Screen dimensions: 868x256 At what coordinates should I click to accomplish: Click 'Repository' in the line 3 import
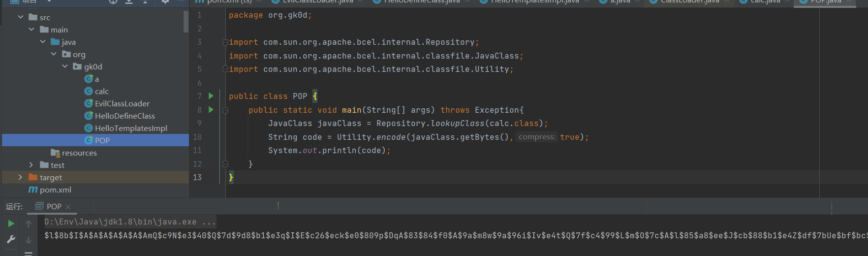450,42
